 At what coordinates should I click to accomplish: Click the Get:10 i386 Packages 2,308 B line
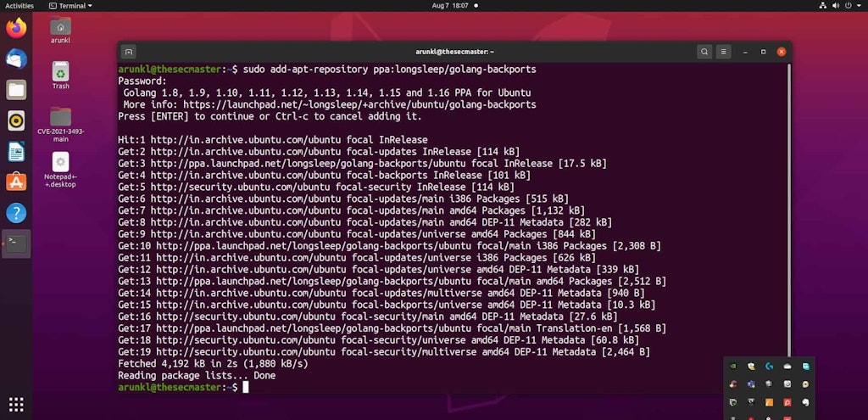click(389, 246)
